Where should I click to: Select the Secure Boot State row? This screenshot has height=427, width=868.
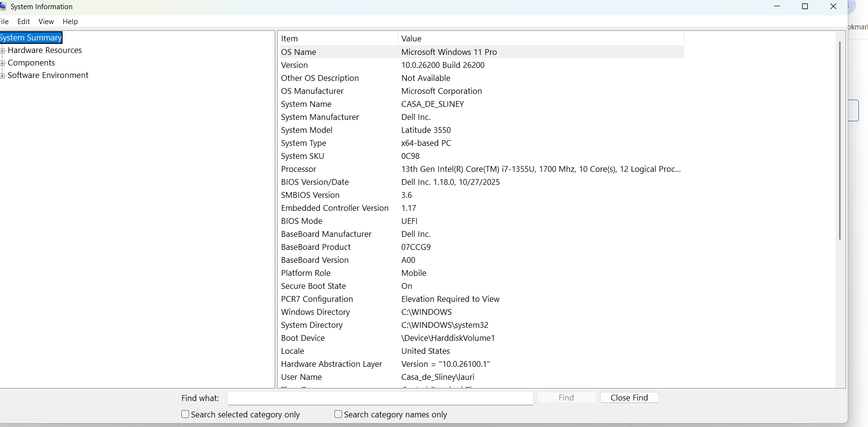[x=481, y=286]
